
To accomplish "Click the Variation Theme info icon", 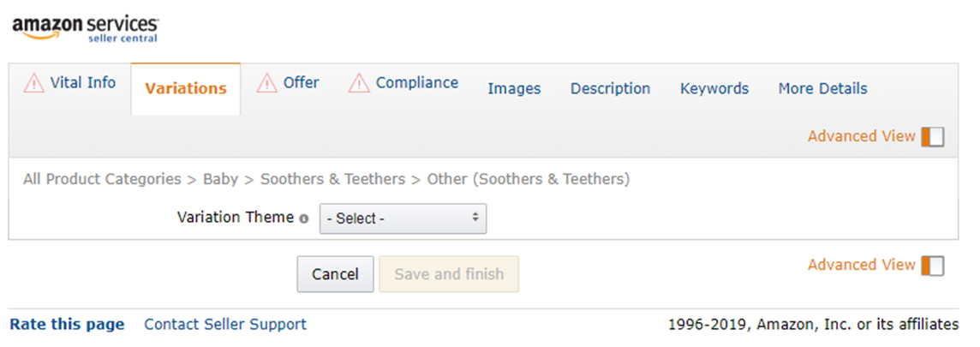I will tap(303, 218).
